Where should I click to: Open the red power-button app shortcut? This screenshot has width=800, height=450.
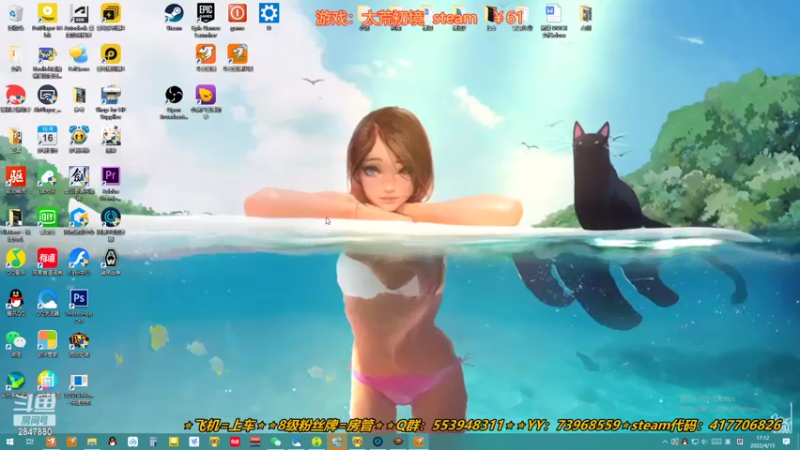point(237,14)
